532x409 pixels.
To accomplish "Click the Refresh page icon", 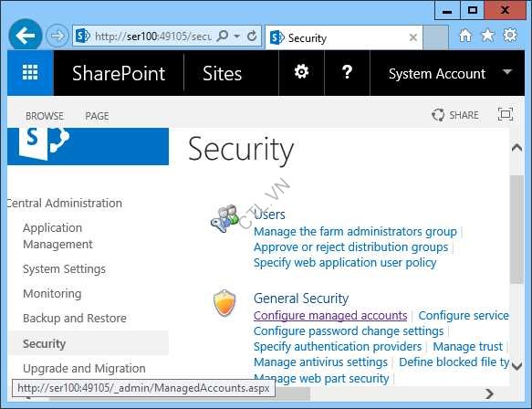I will (252, 36).
